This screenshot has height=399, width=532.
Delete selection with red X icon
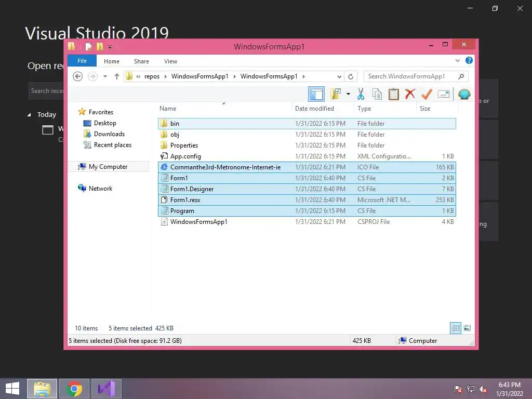pyautogui.click(x=410, y=94)
